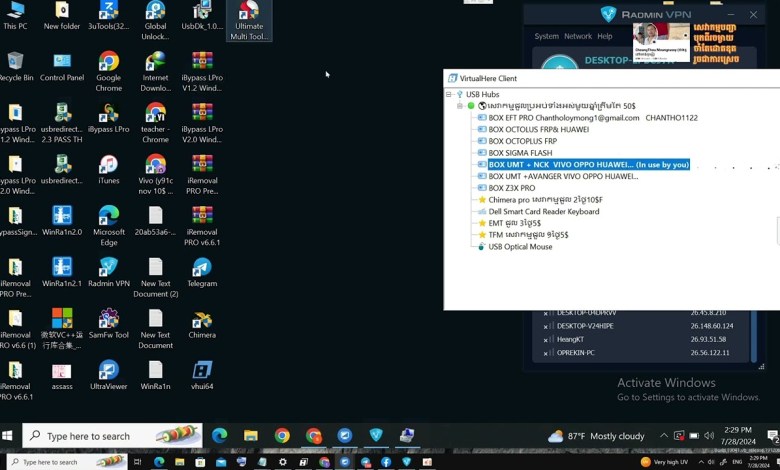Collapse the USB Hubs tree node
This screenshot has height=470, width=780.
[x=448, y=94]
